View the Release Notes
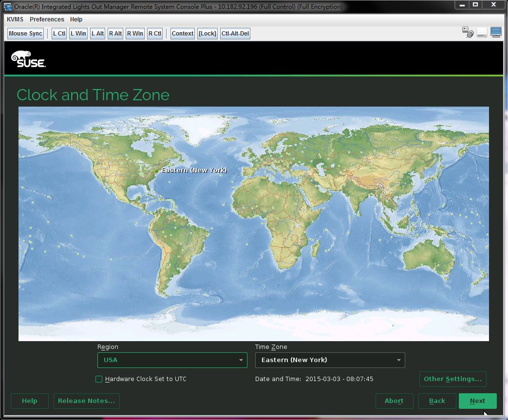 click(x=86, y=401)
